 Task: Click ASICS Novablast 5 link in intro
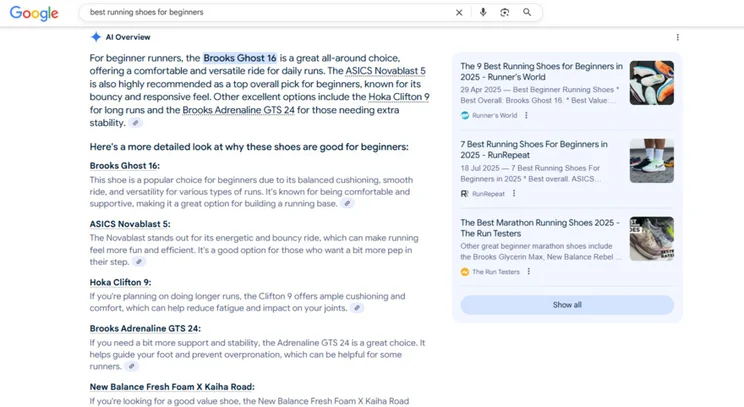click(x=385, y=71)
